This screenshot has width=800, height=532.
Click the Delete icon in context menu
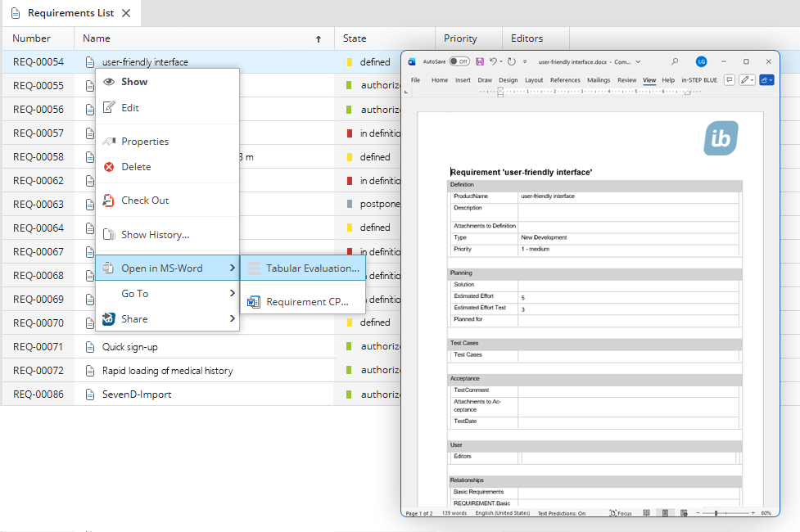109,167
